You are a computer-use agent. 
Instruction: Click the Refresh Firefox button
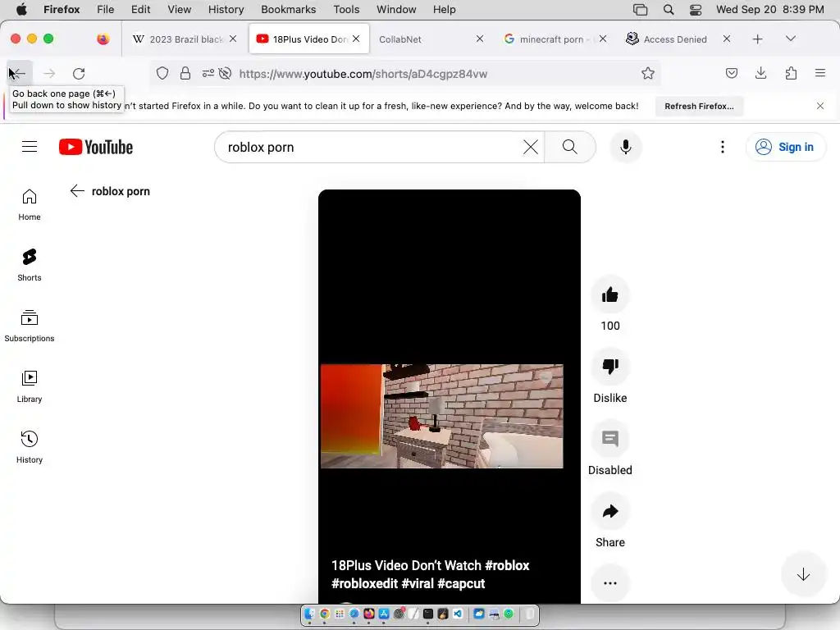[699, 106]
